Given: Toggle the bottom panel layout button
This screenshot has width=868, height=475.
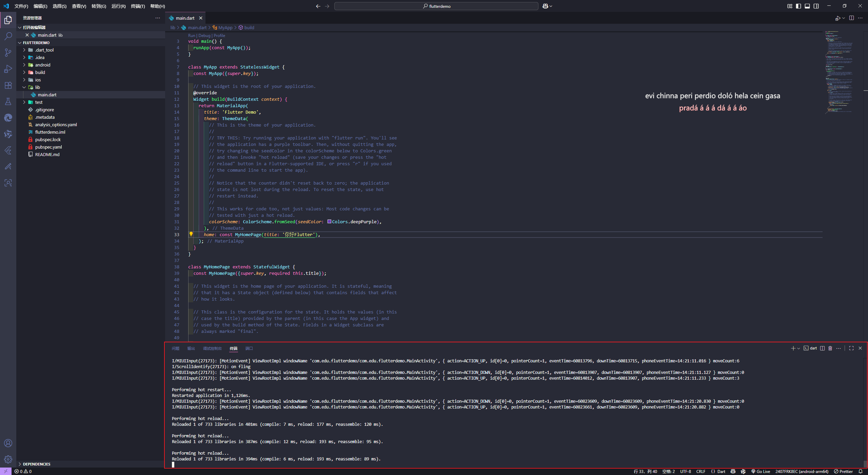Looking at the screenshot, I should click(x=807, y=6).
